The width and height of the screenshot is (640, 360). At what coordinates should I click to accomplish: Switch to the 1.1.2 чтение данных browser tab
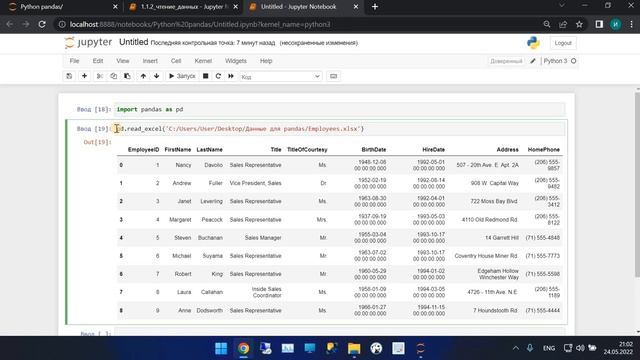[184, 7]
